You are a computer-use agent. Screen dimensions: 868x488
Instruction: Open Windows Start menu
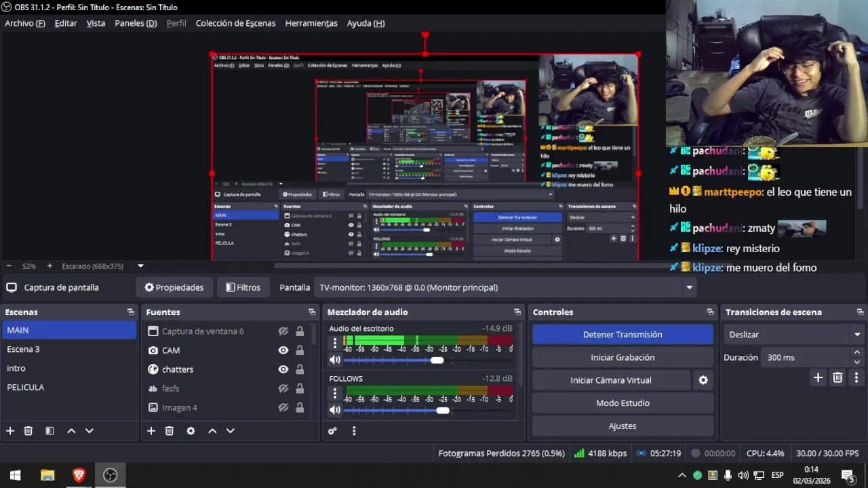point(15,475)
